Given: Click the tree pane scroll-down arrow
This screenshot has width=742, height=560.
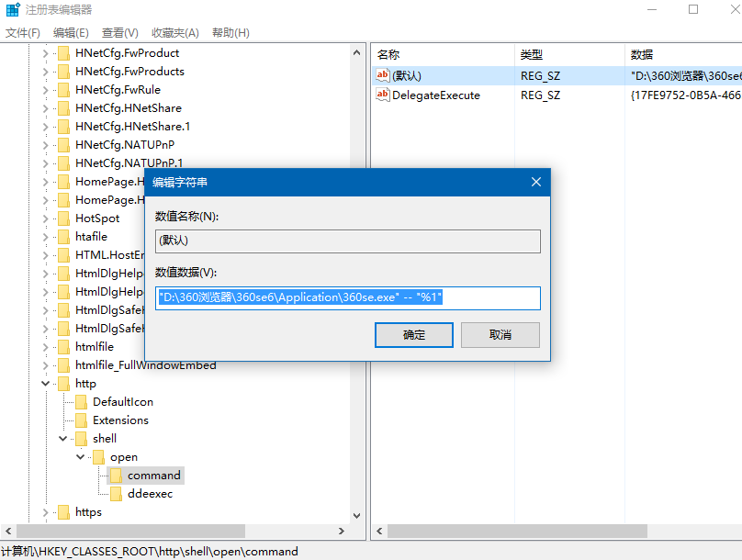Looking at the screenshot, I should (357, 516).
